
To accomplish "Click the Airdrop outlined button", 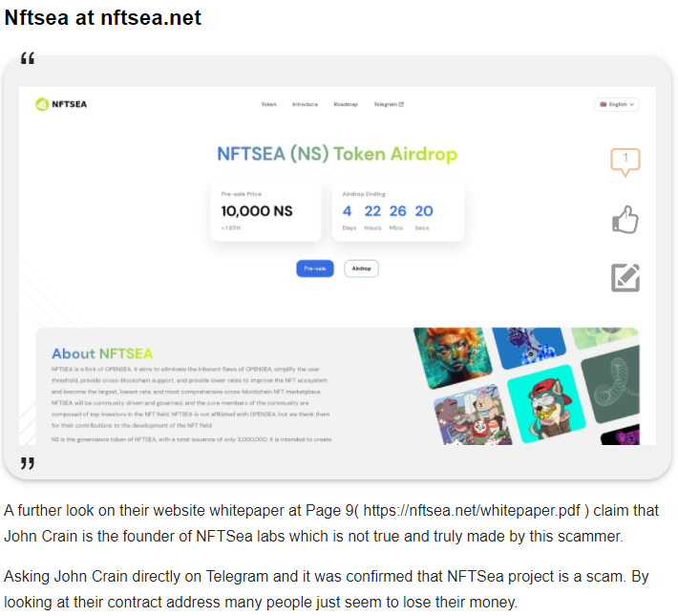I will (x=361, y=268).
